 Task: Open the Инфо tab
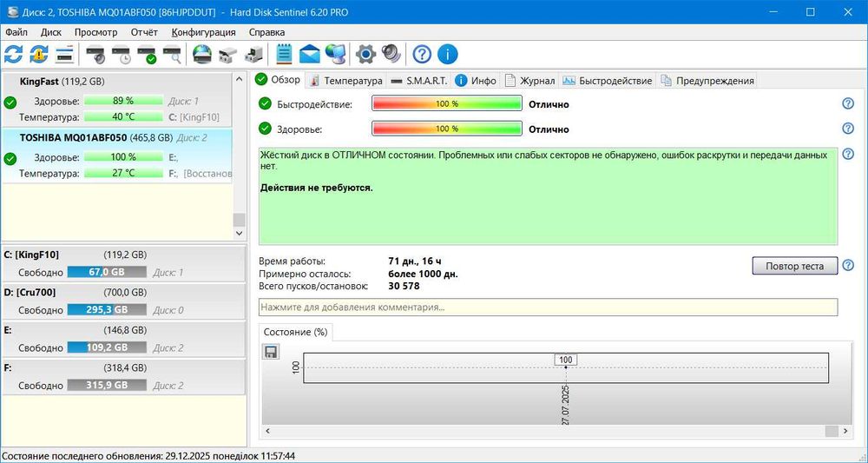(x=476, y=81)
